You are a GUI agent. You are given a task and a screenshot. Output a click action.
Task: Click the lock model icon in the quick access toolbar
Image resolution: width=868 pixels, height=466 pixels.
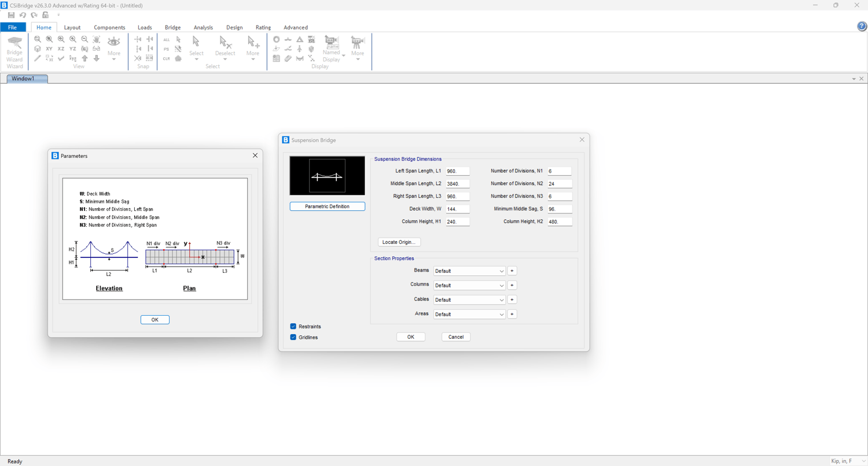pyautogui.click(x=46, y=15)
